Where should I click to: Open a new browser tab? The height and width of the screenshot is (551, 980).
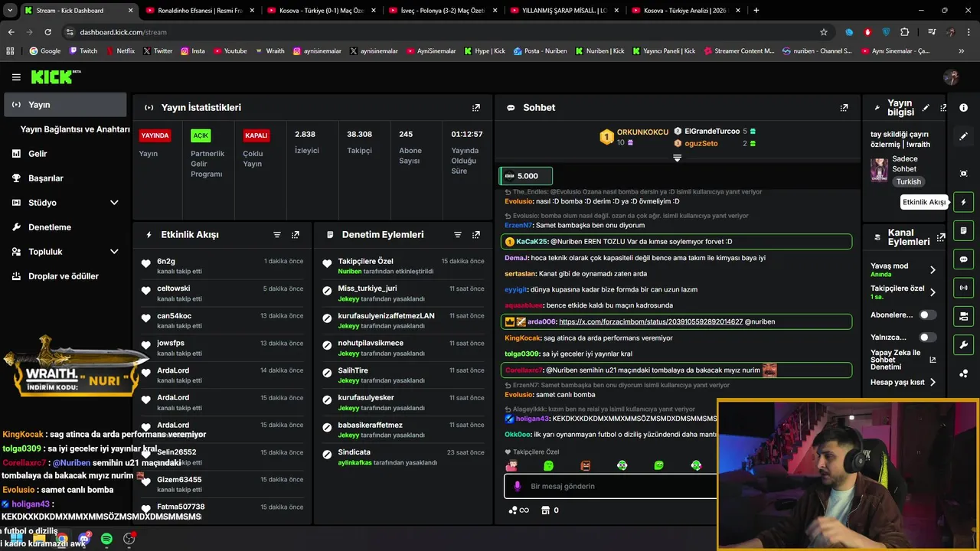point(756,11)
